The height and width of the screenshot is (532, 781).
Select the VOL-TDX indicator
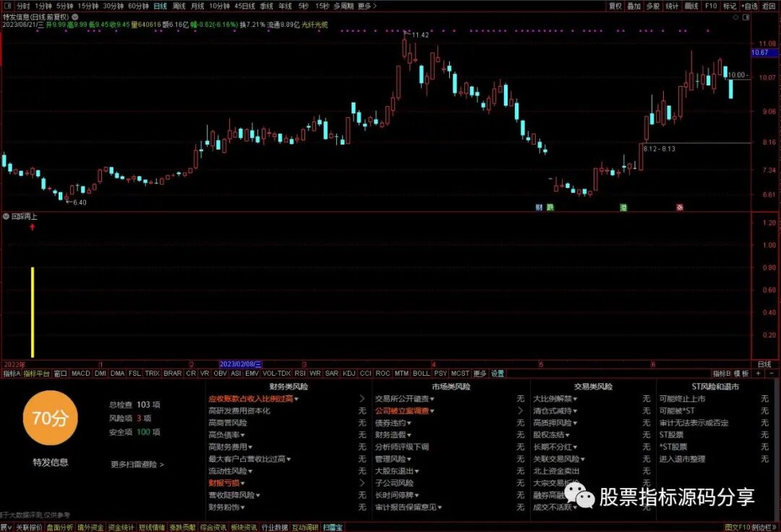(276, 373)
